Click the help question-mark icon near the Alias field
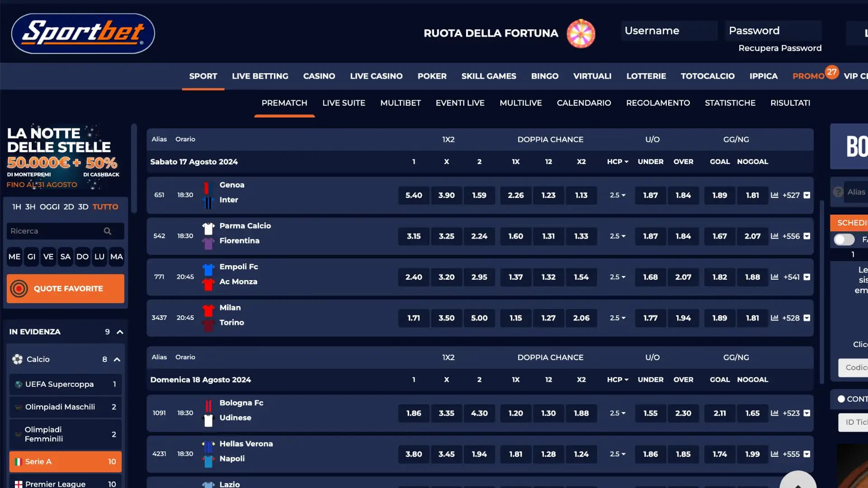 tap(838, 192)
